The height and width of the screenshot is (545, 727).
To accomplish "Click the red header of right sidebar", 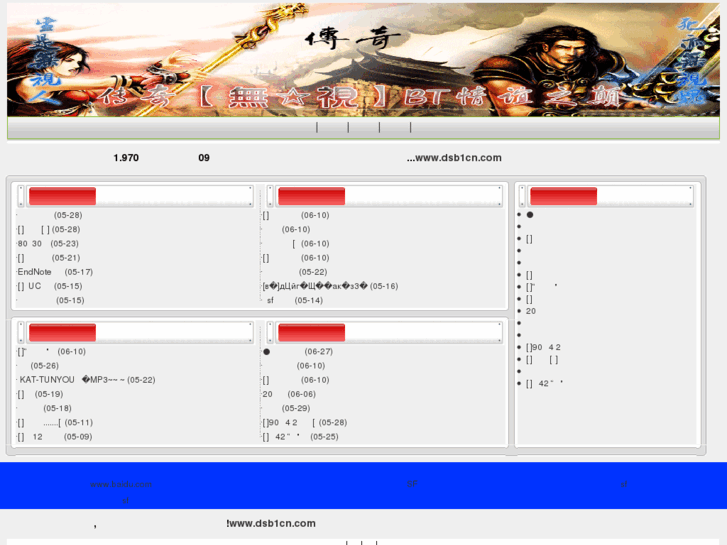I will tap(563, 196).
